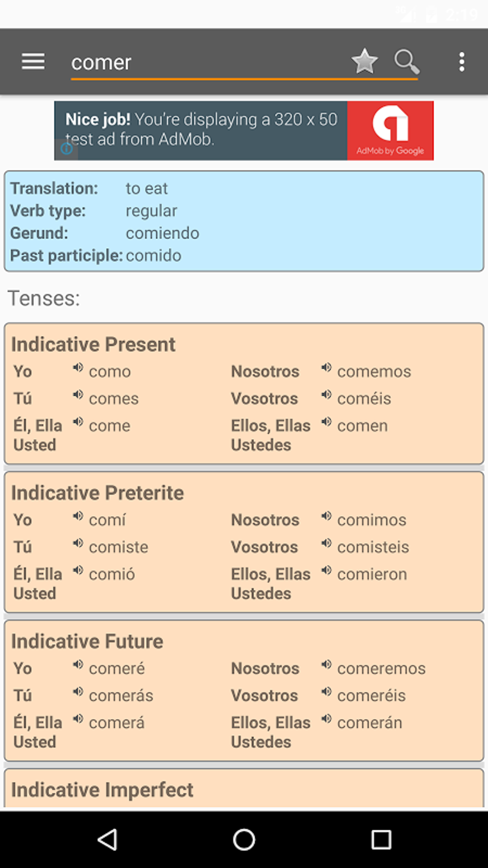Viewport: 488px width, 868px height.
Task: Tap the star to favorite "comer"
Action: 364,61
